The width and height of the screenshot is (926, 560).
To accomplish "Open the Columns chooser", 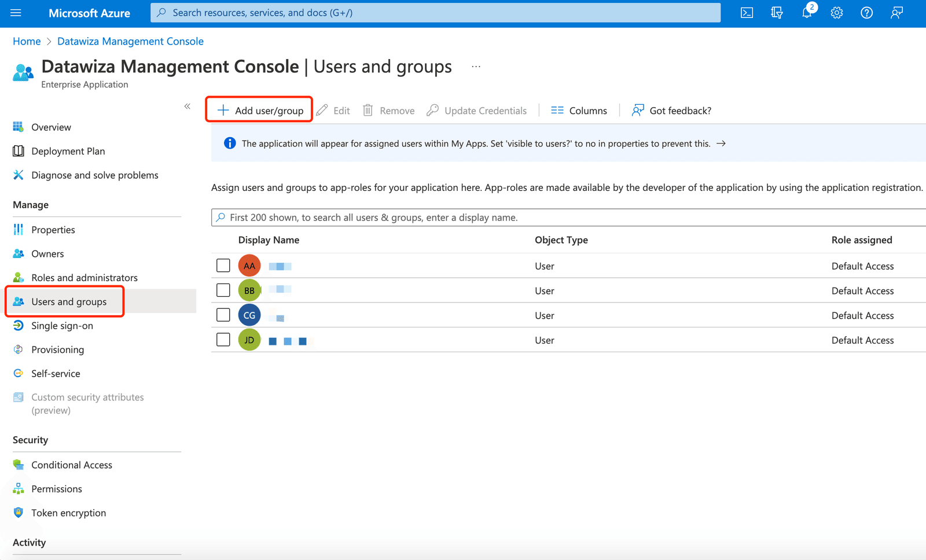I will pyautogui.click(x=579, y=110).
